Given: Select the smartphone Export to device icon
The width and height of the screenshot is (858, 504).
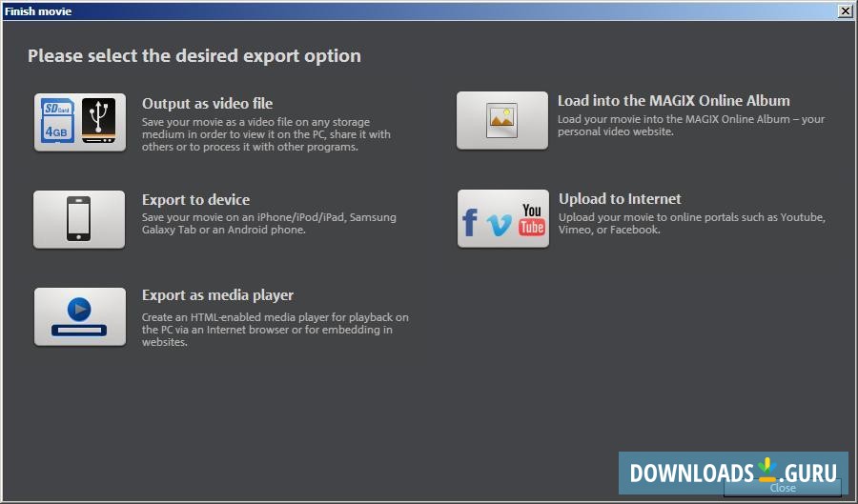Looking at the screenshot, I should (x=79, y=219).
